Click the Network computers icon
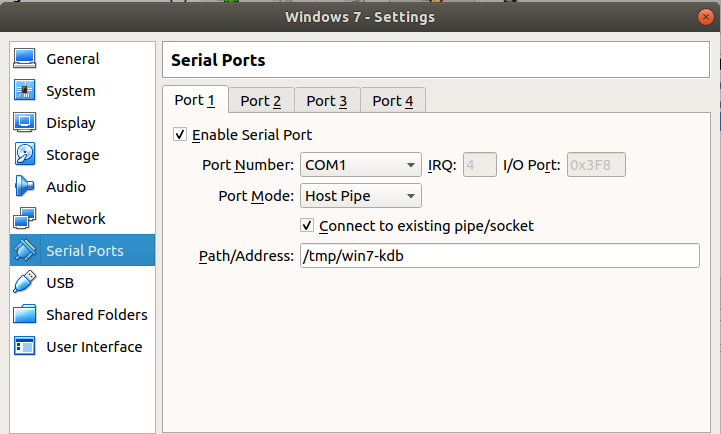 tap(24, 218)
